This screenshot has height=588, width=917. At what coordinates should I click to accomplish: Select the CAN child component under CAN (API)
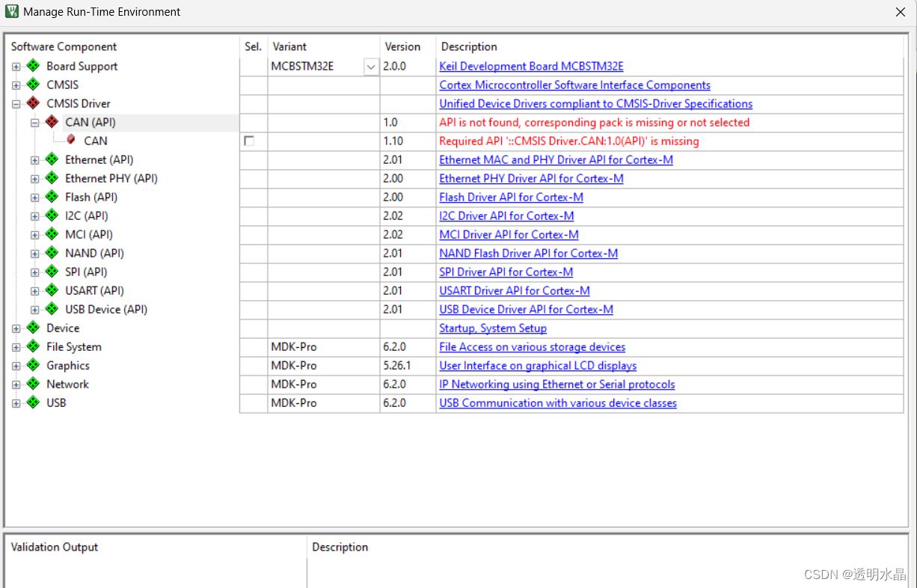pyautogui.click(x=95, y=141)
